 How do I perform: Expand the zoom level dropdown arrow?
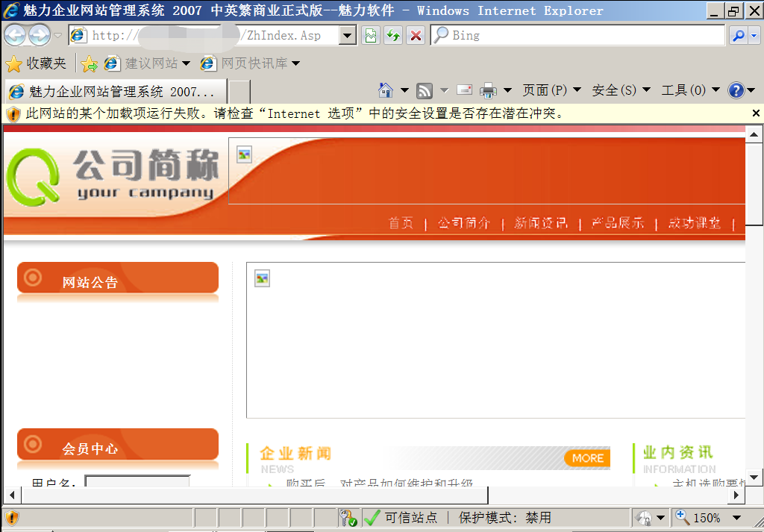[736, 517]
